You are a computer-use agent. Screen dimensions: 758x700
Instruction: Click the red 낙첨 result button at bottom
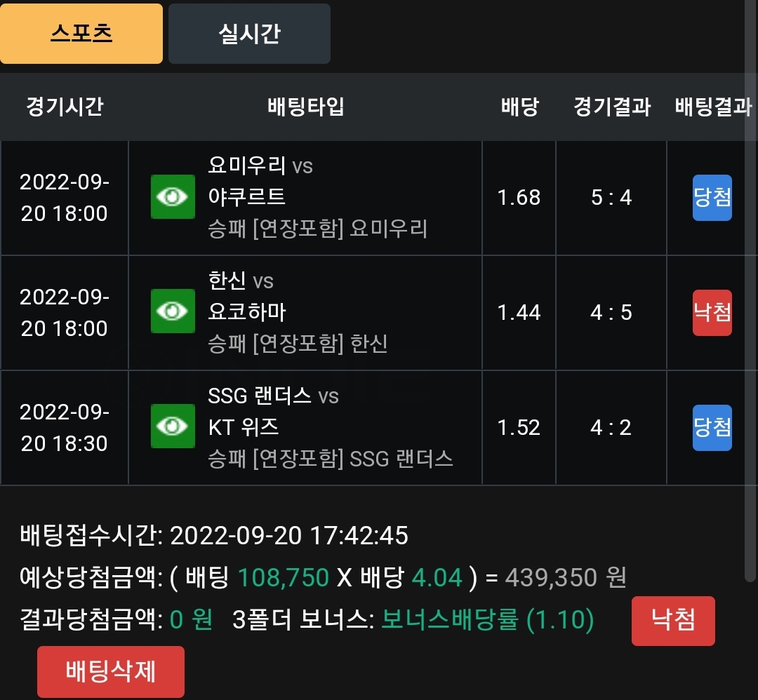673,621
